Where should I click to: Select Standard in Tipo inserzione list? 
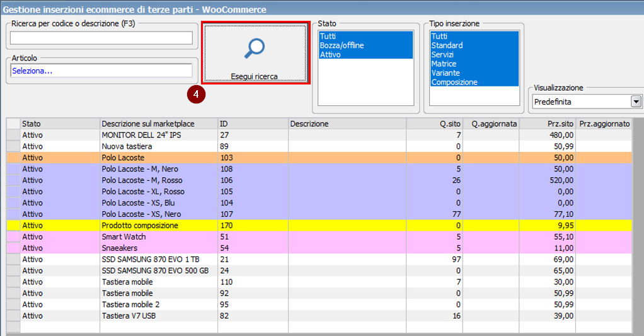474,45
